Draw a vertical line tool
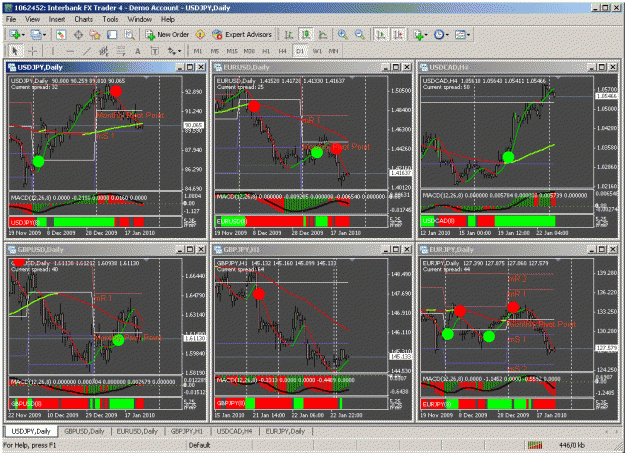The height and width of the screenshot is (453, 625). [53, 51]
